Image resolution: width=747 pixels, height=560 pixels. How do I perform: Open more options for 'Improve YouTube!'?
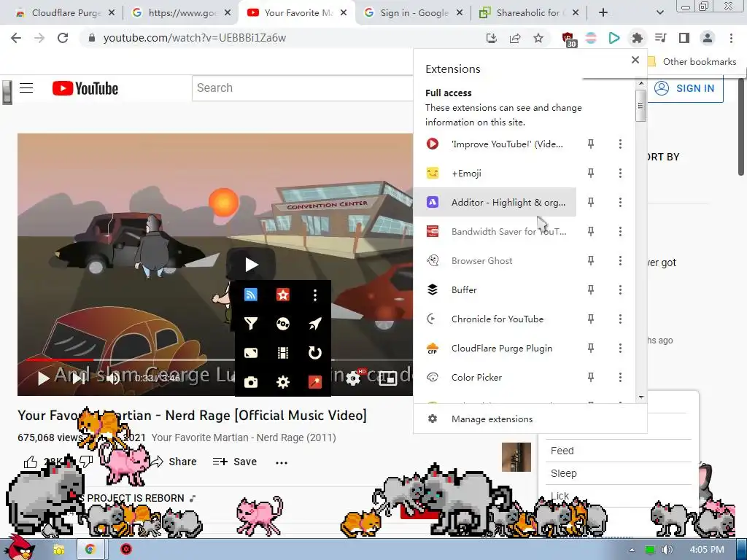(620, 144)
